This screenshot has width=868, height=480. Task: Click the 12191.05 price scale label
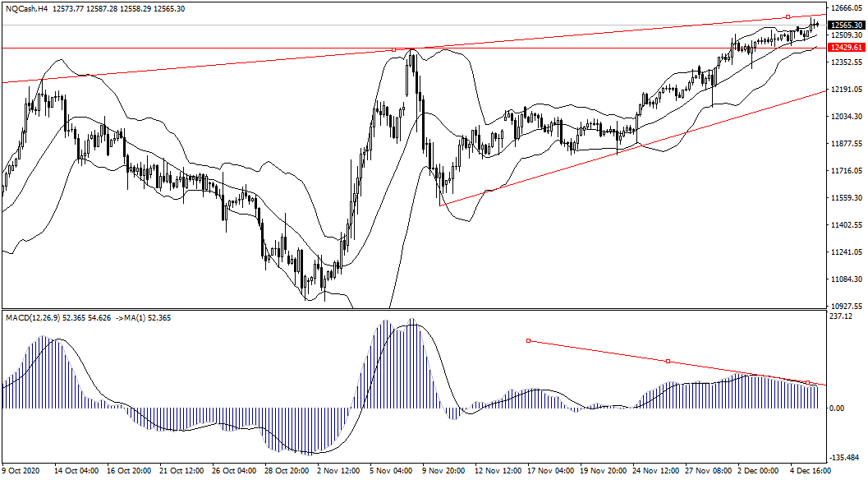[846, 90]
